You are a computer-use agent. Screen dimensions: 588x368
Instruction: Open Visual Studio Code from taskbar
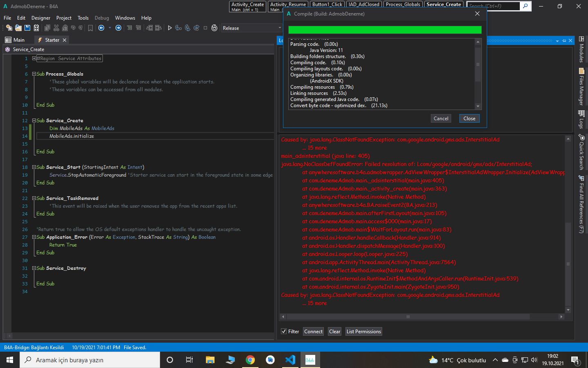290,360
